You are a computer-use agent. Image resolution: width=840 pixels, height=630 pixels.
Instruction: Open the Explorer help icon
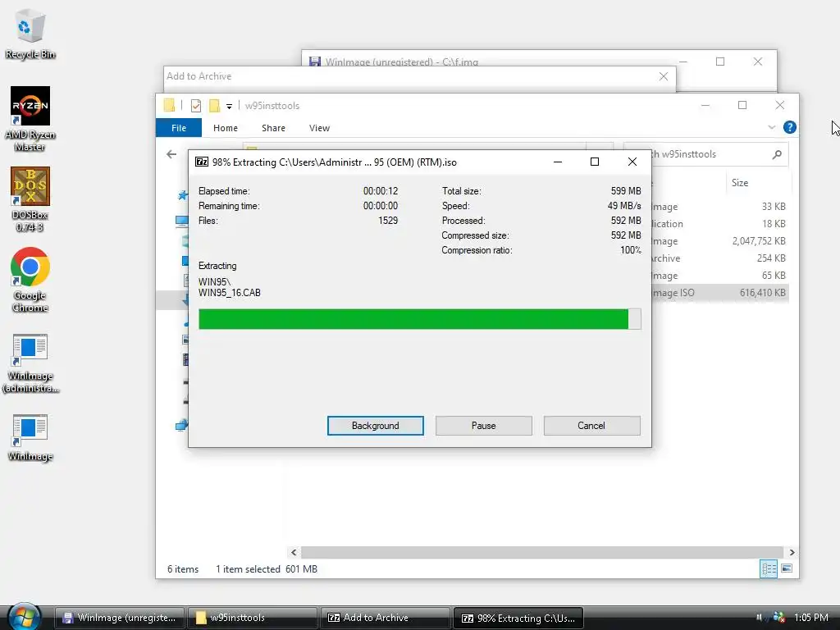(789, 127)
